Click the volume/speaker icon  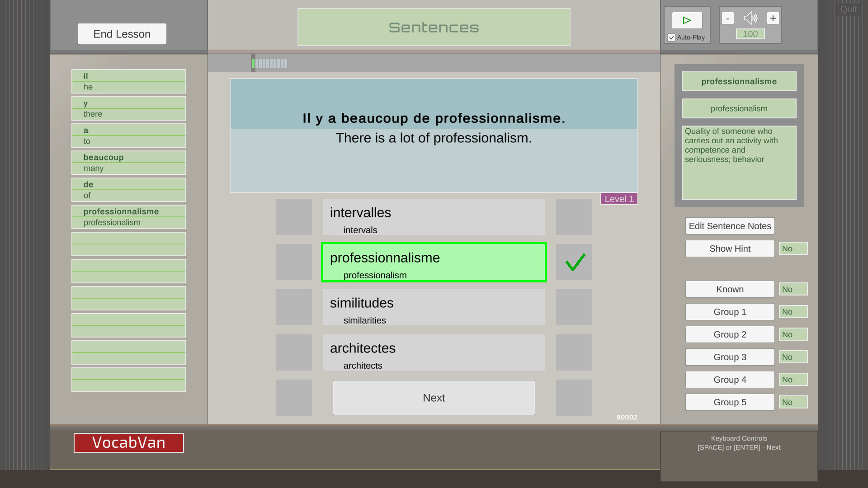pyautogui.click(x=750, y=18)
